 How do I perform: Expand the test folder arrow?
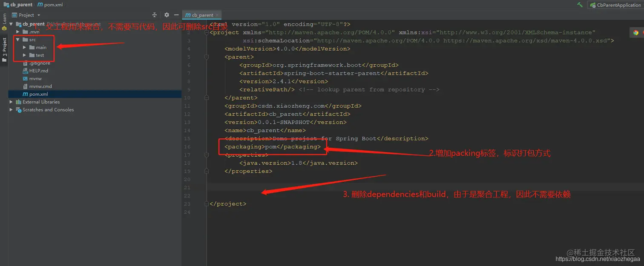(25, 55)
